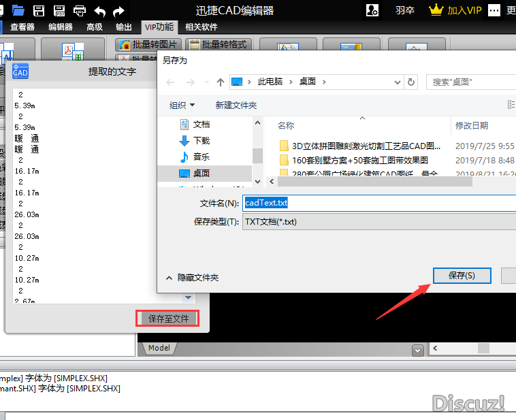
Task: Switch to the 编辑器 tab
Action: tap(61, 27)
